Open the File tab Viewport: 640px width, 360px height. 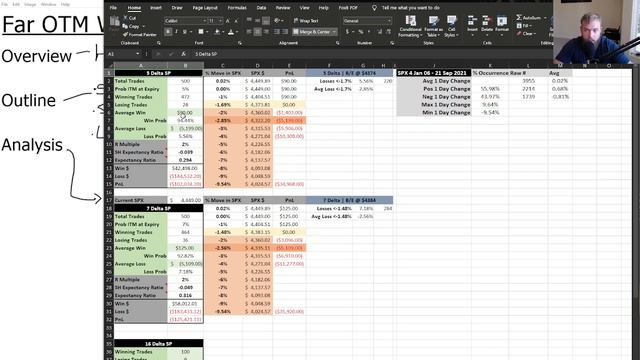113,8
